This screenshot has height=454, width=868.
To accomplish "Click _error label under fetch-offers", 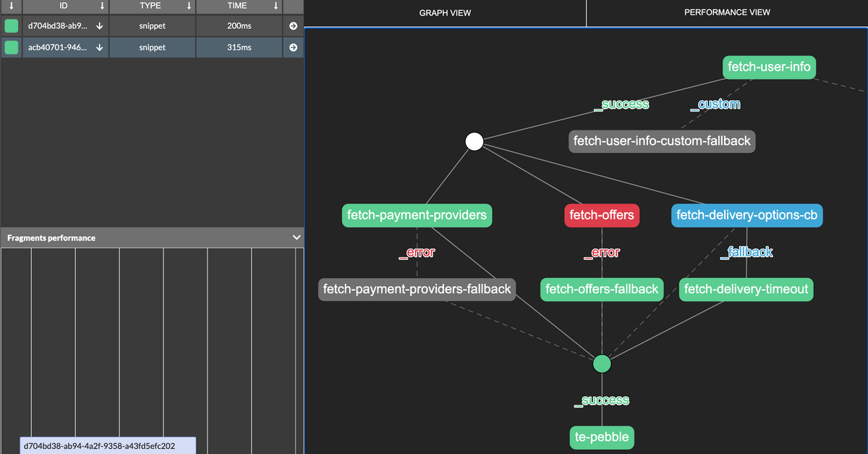I will 602,253.
